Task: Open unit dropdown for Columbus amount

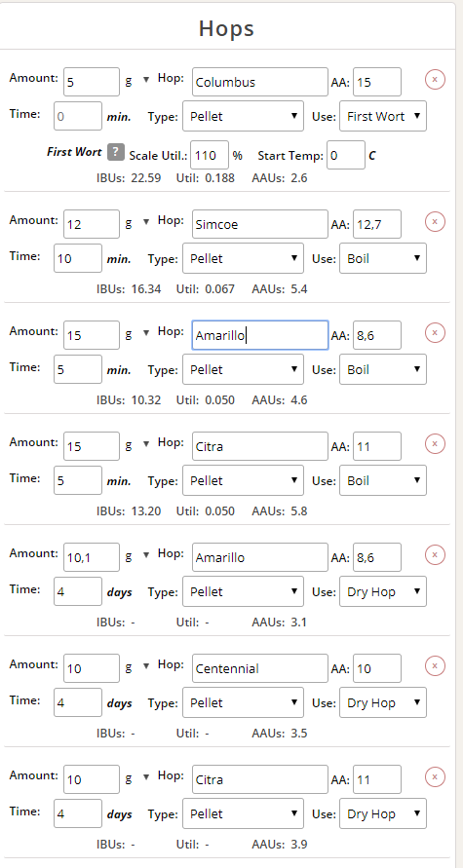Action: pos(146,80)
